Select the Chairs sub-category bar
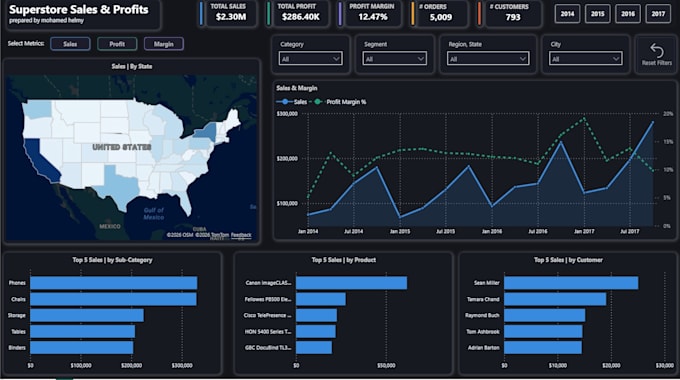Viewport: 680px width, 380px height. 113,299
